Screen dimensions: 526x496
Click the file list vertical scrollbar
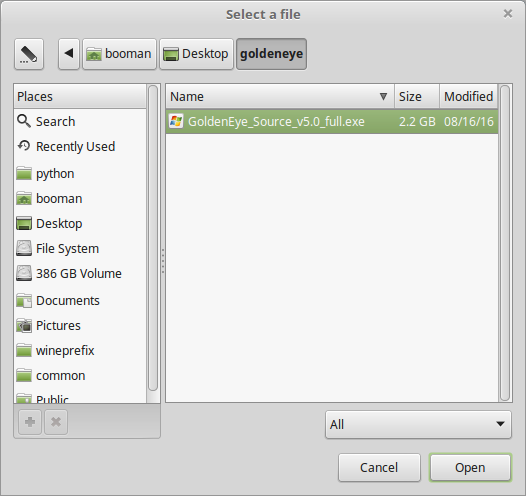(x=505, y=243)
